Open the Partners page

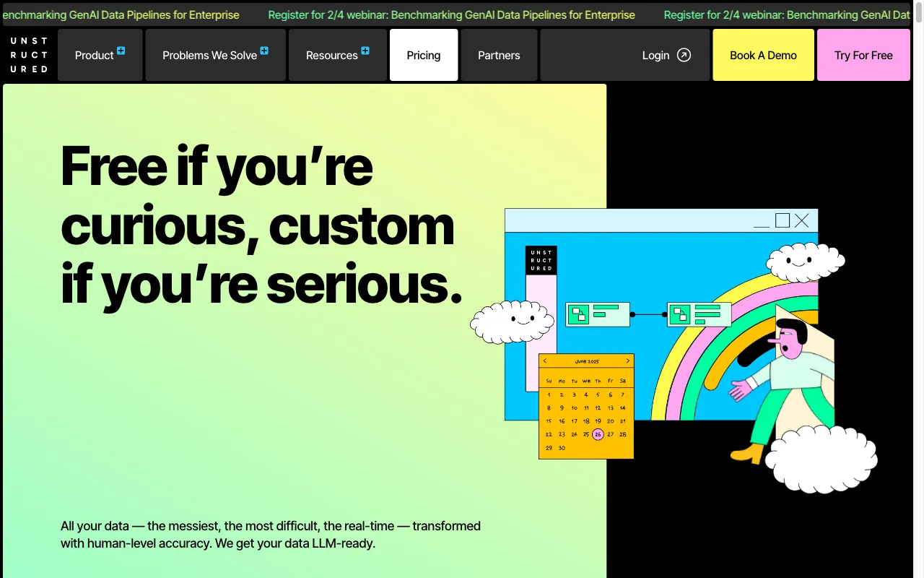point(499,55)
